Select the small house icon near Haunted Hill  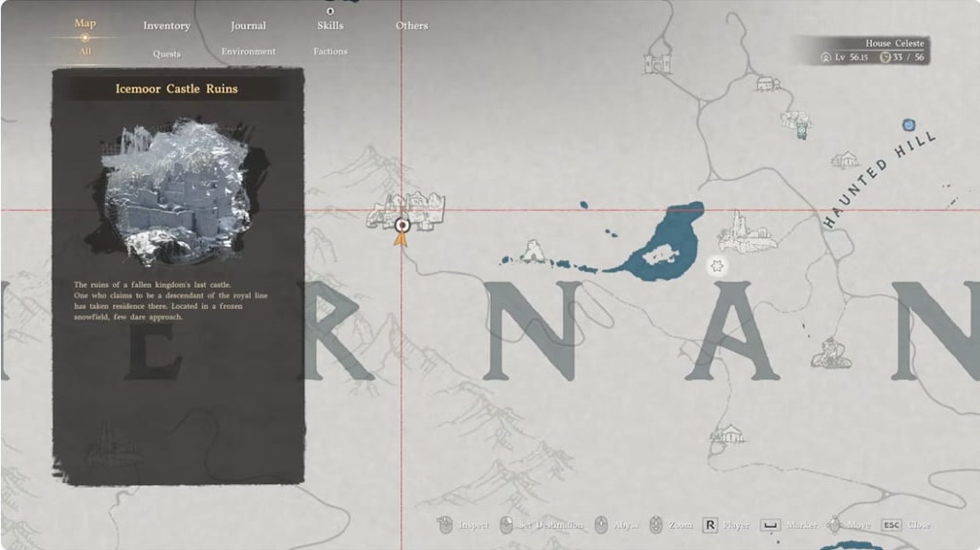(x=846, y=159)
